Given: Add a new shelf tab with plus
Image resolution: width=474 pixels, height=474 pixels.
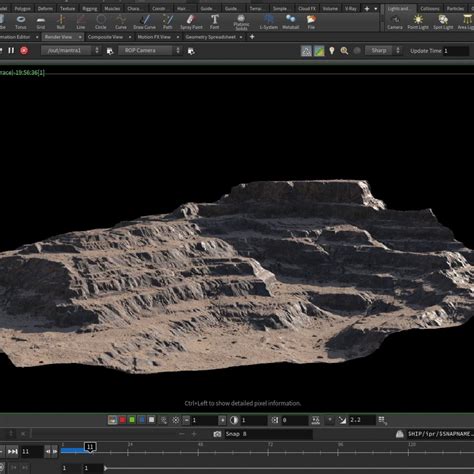Looking at the screenshot, I should (x=367, y=9).
